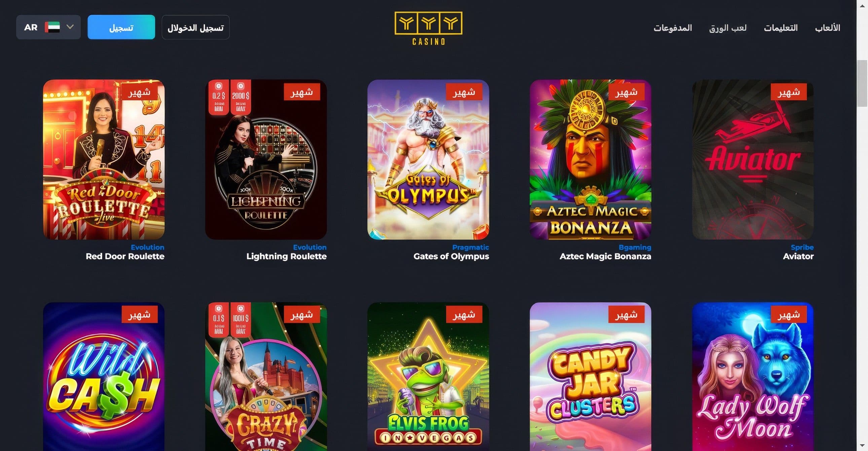Open the الألعاب games menu
868x451 pixels.
(x=827, y=28)
